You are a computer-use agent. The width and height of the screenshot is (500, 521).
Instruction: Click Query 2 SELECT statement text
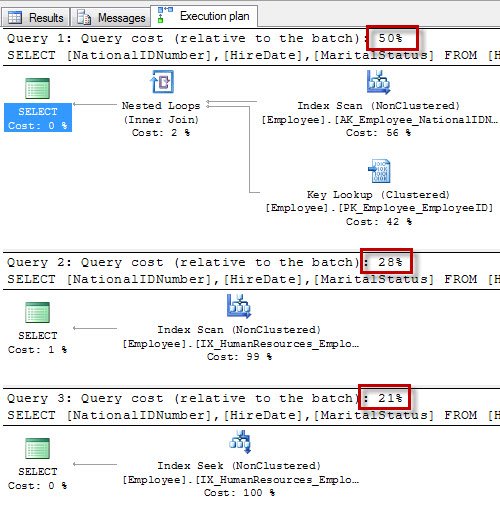pyautogui.click(x=253, y=279)
